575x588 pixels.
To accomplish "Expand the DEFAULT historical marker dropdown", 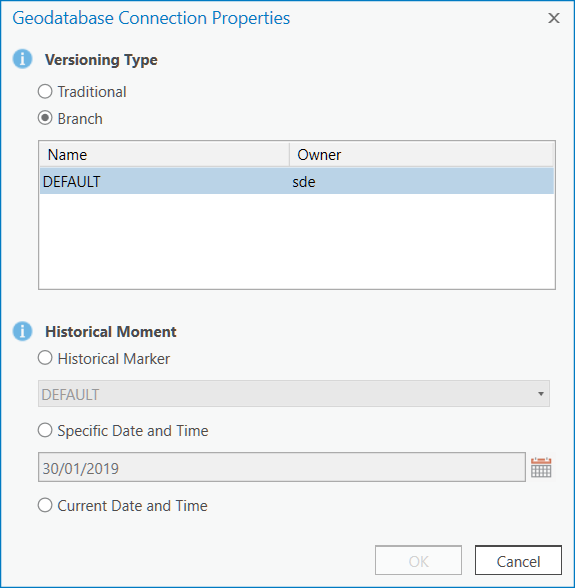I will (294, 394).
